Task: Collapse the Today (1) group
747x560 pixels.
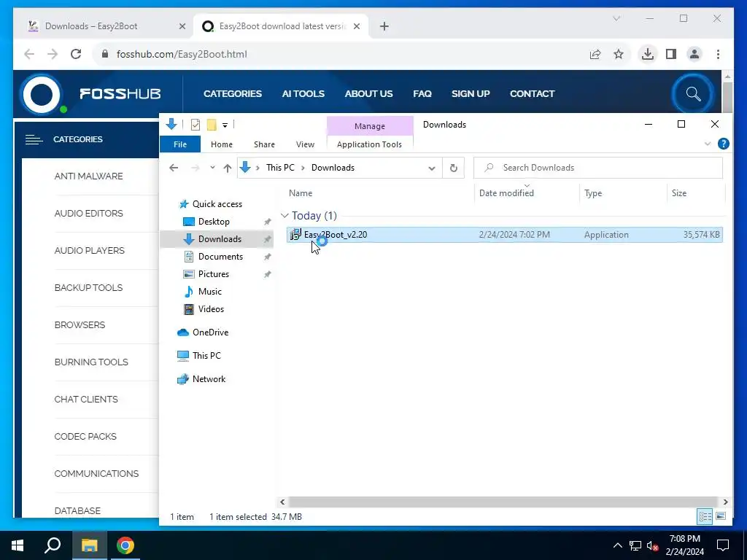Action: pyautogui.click(x=285, y=216)
